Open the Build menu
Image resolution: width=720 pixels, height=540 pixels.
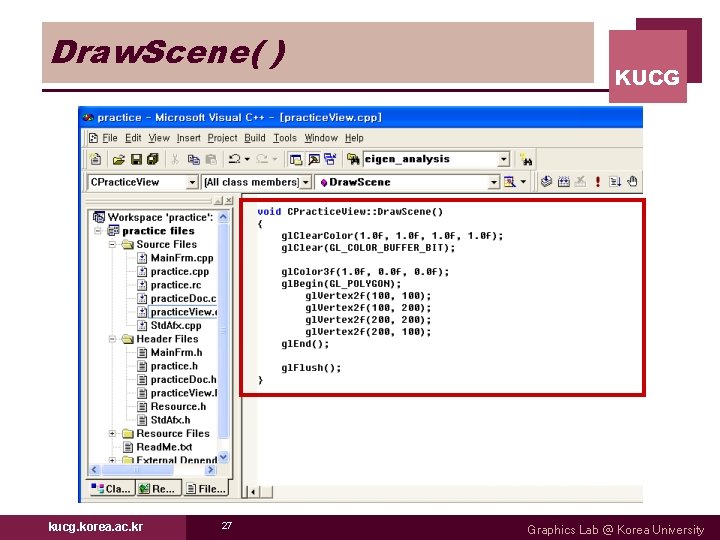[x=255, y=138]
